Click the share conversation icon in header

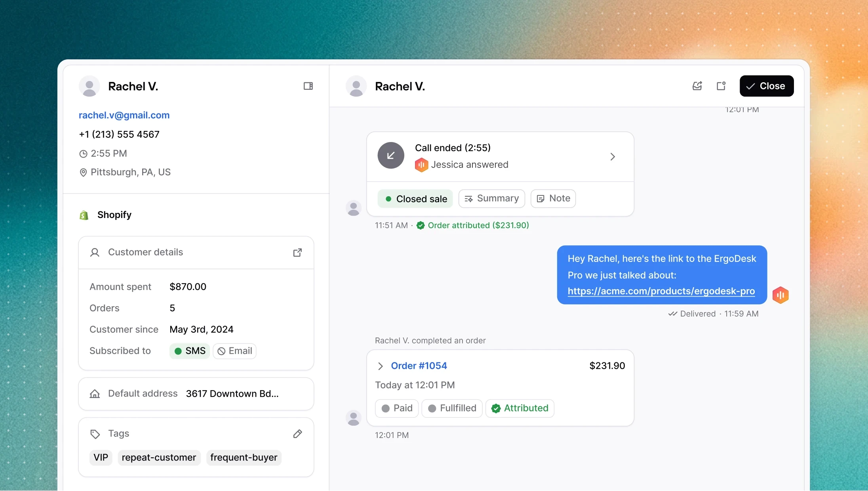coord(697,86)
